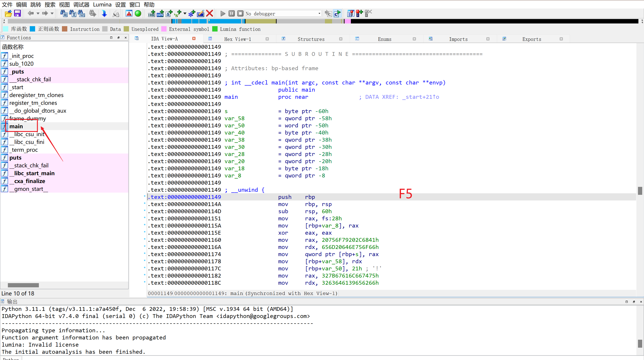The image size is (644, 360).
Task: Click the blue C with green arrow icon
Action: 337,13
